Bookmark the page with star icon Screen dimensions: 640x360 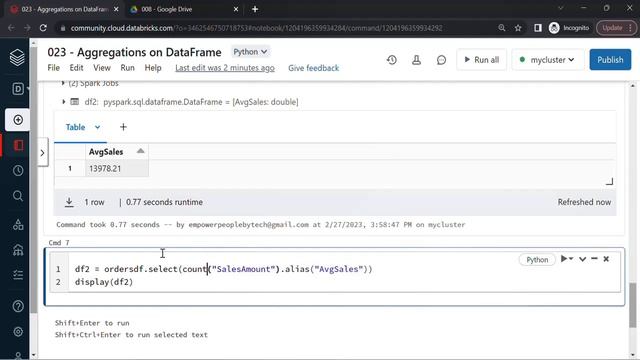[x=518, y=28]
